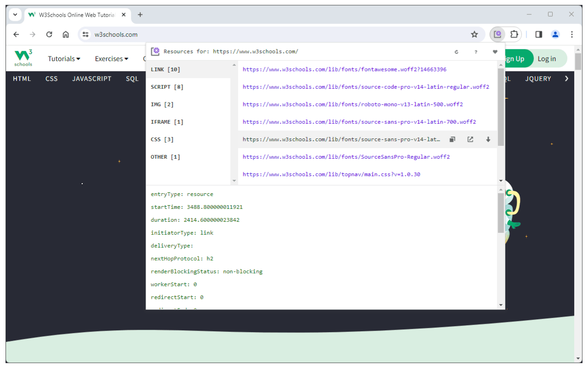588x368 pixels.
Task: Click the heart icon in the popup header
Action: pos(495,52)
